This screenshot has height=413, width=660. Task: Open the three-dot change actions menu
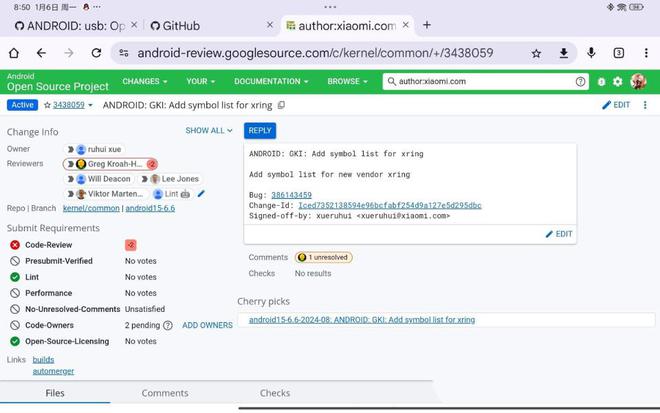point(645,105)
